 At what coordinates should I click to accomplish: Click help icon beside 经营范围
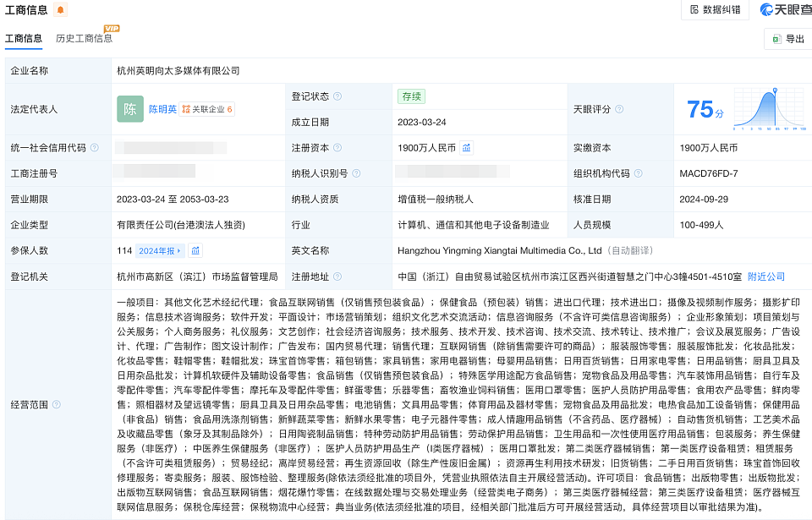tap(57, 404)
